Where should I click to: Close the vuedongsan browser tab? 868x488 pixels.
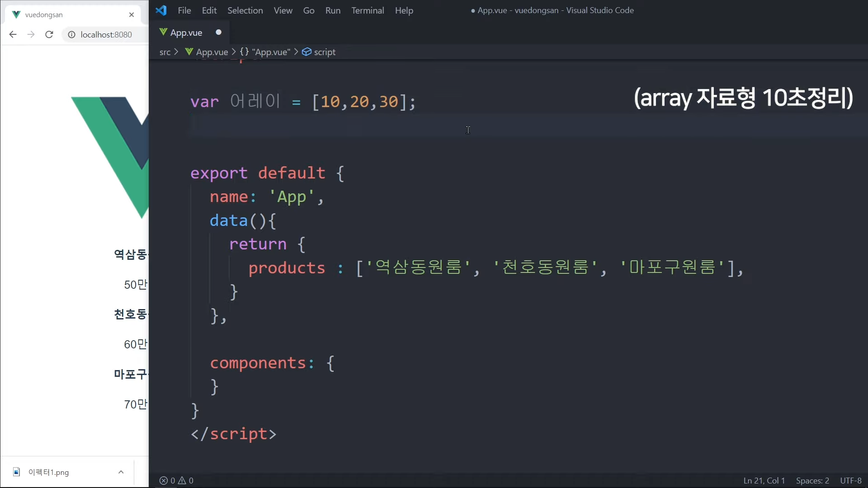click(x=132, y=14)
